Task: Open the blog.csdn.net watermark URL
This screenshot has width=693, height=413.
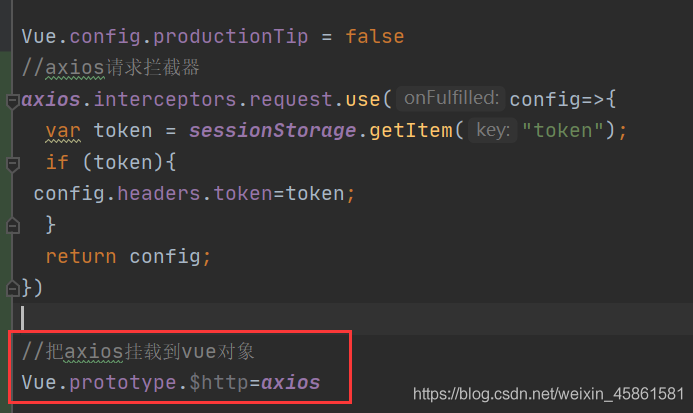Action: (548, 394)
